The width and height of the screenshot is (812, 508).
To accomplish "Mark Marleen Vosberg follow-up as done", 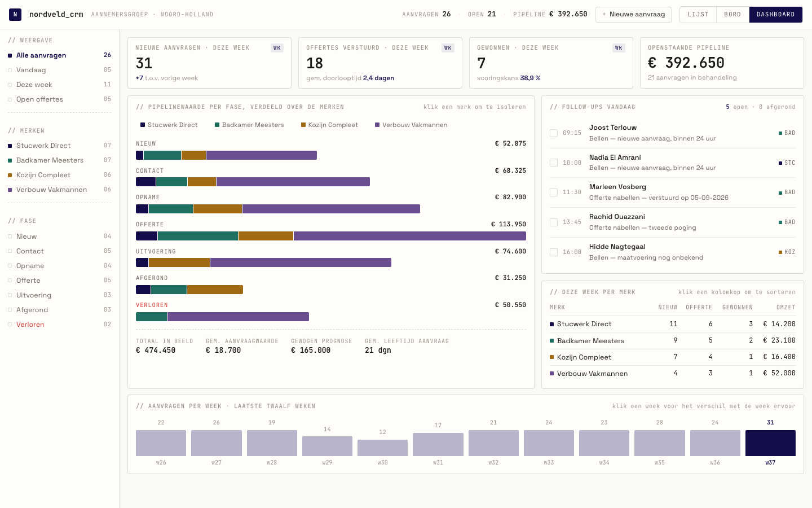I will tap(554, 192).
